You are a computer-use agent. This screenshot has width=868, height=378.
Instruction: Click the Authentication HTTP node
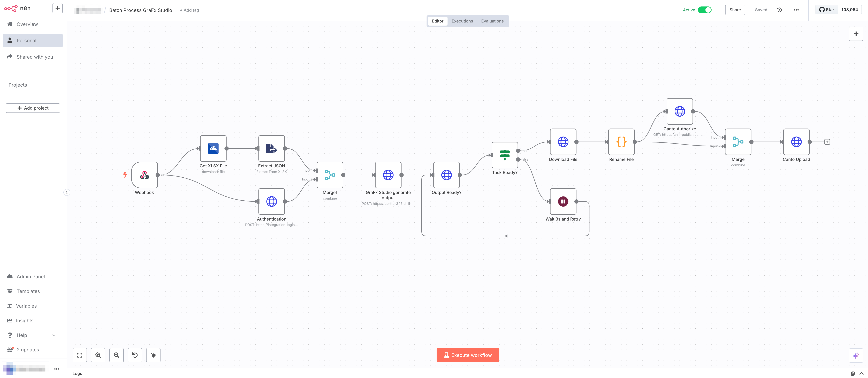pos(272,201)
